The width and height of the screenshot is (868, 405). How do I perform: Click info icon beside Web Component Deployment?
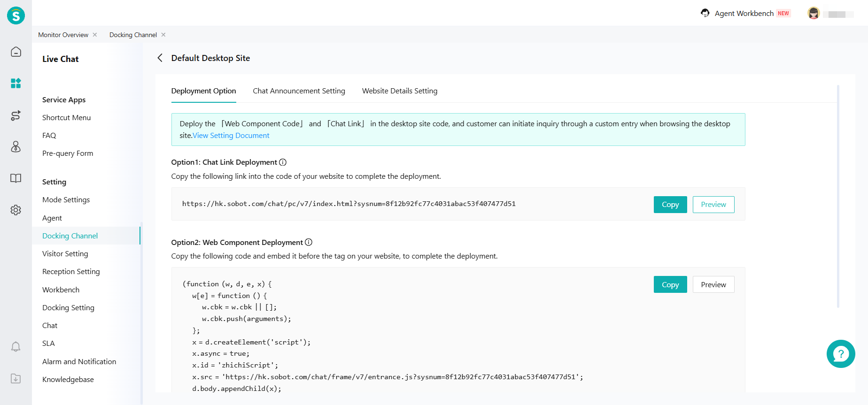tap(309, 242)
